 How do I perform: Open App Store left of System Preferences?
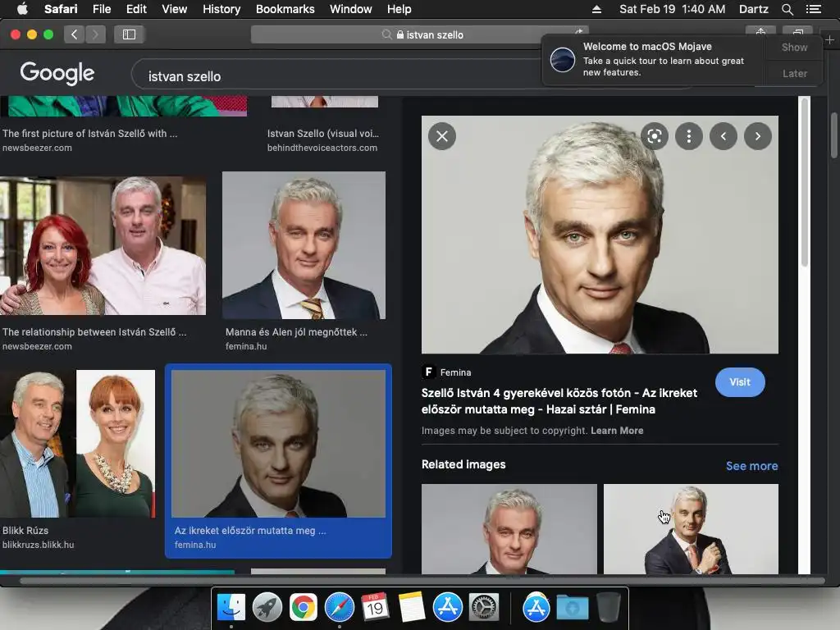pos(447,607)
